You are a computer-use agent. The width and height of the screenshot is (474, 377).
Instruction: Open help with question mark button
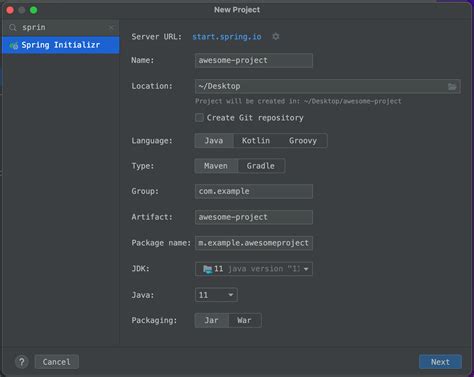[x=22, y=362]
